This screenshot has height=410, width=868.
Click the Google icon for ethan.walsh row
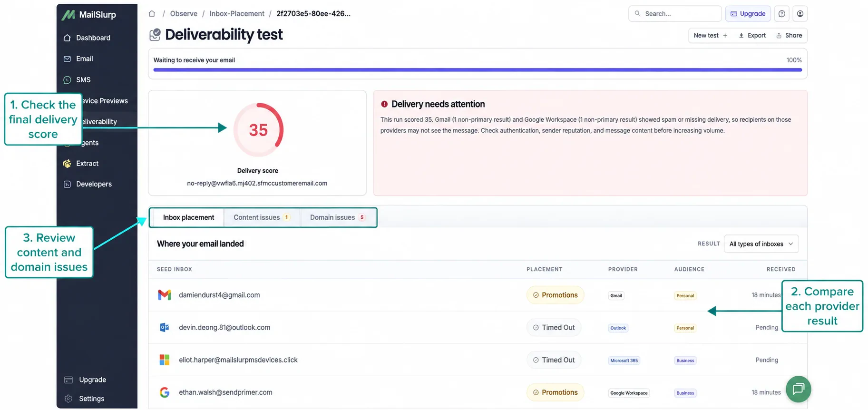(x=165, y=392)
